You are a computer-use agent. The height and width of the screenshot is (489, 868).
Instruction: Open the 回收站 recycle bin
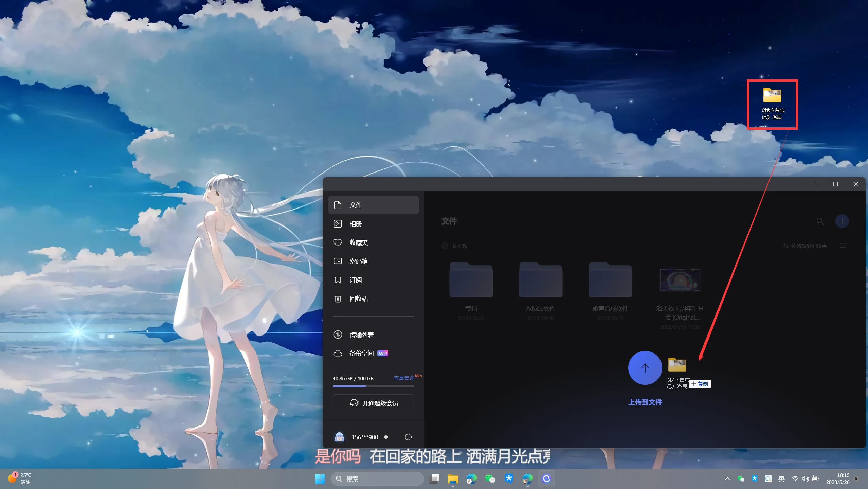click(x=358, y=298)
